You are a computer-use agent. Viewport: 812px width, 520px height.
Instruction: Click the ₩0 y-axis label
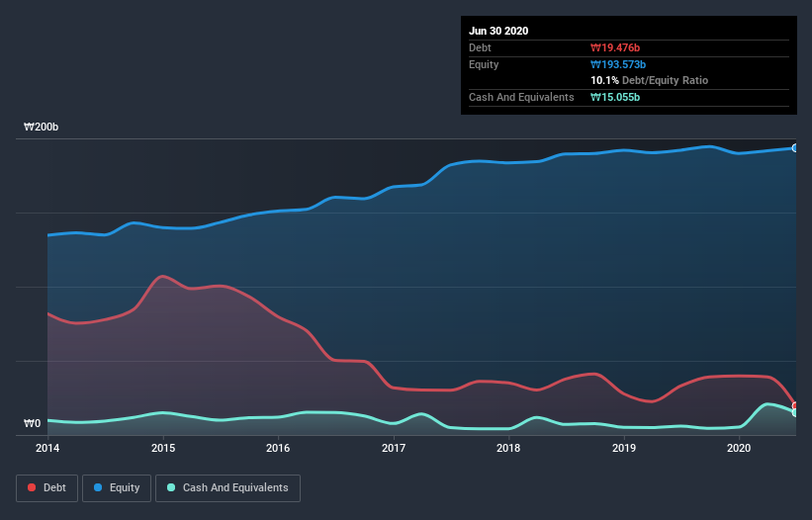pyautogui.click(x=32, y=423)
